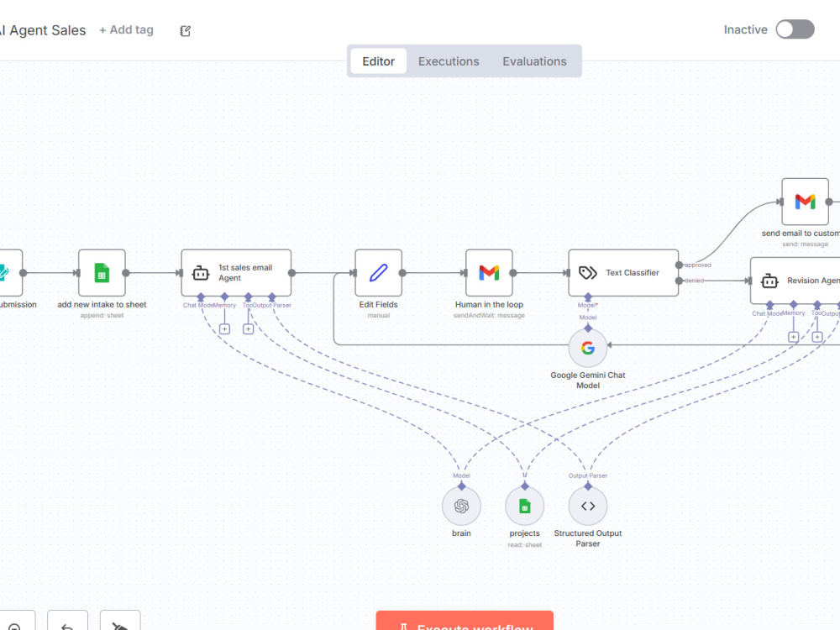Click the denied output of Text Classifier
Screen dimensions: 840x630
pyautogui.click(x=680, y=281)
